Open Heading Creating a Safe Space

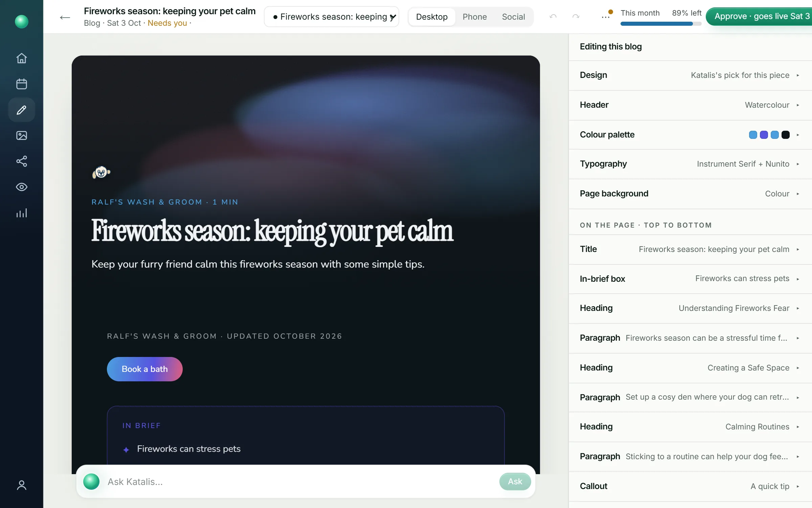[x=690, y=368]
